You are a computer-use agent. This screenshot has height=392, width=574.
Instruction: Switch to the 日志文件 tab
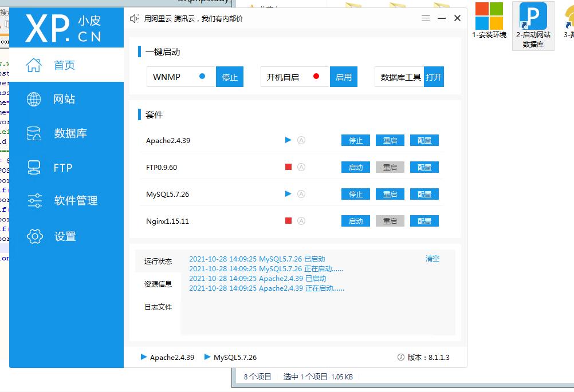[158, 307]
